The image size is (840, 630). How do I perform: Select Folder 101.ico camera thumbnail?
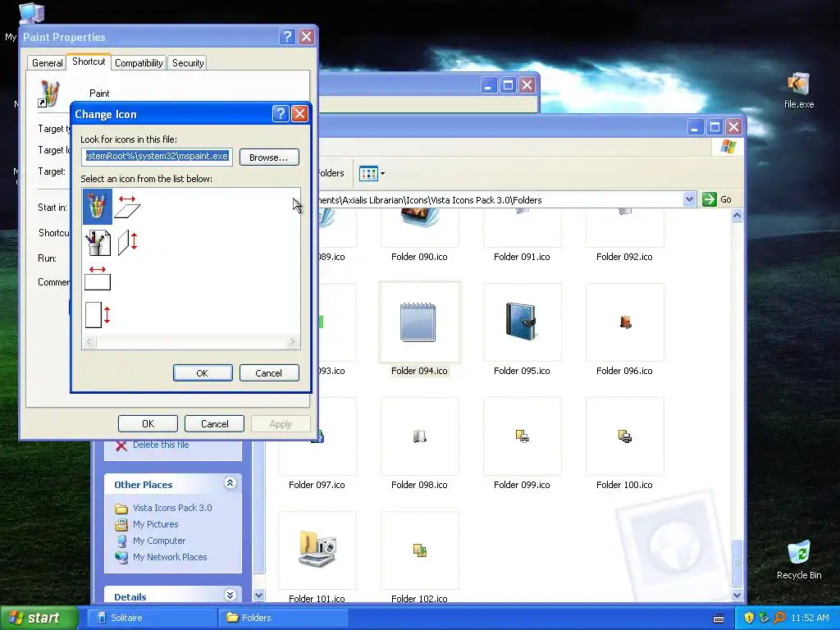coord(317,550)
